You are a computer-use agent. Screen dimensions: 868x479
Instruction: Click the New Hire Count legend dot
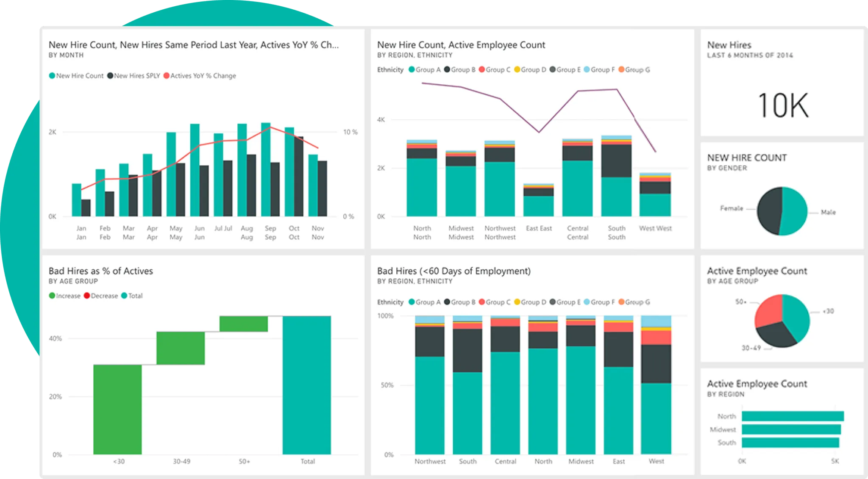(52, 76)
